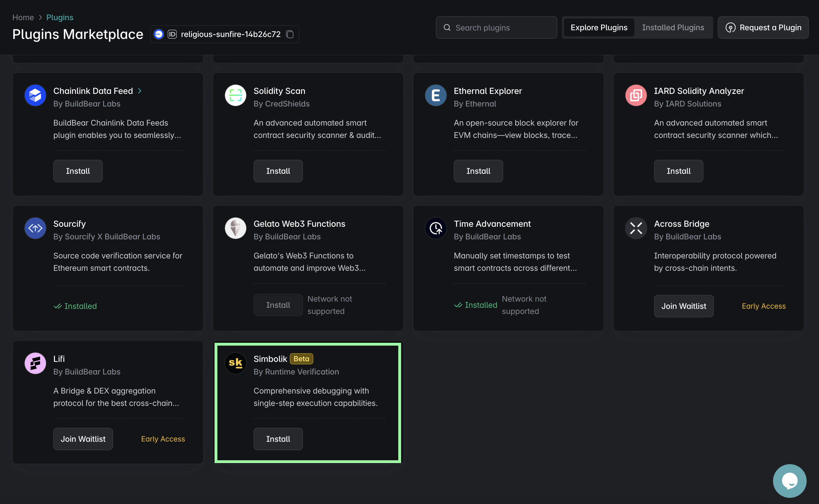Click the By IARD Solutions author text

coord(688,104)
